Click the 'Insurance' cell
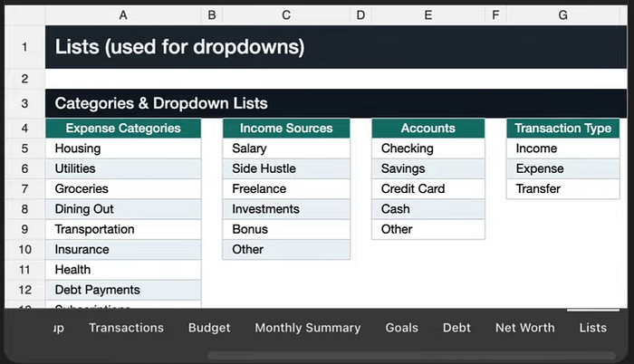This screenshot has height=364, width=634. [x=123, y=250]
